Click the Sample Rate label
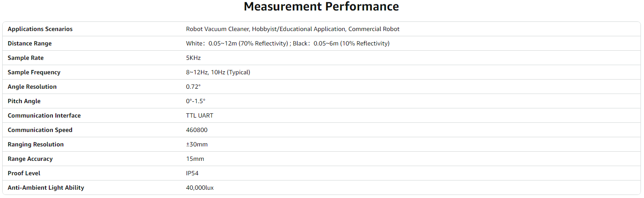 click(26, 58)
